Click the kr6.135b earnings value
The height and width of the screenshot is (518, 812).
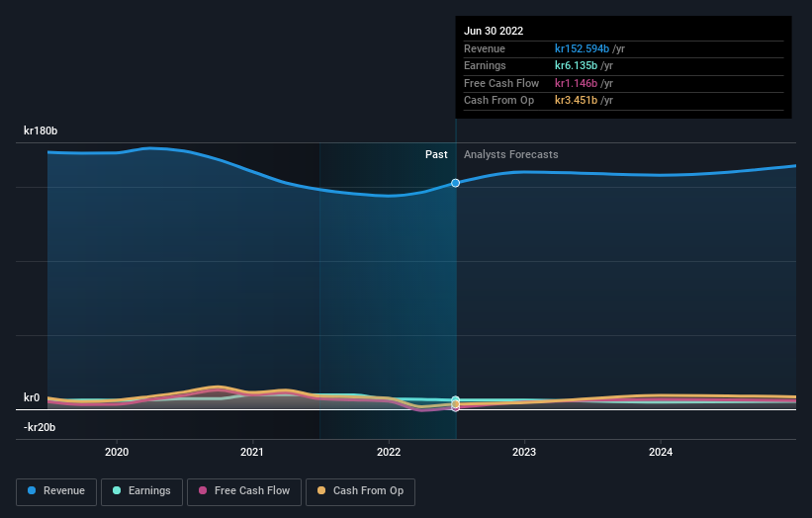coord(576,65)
